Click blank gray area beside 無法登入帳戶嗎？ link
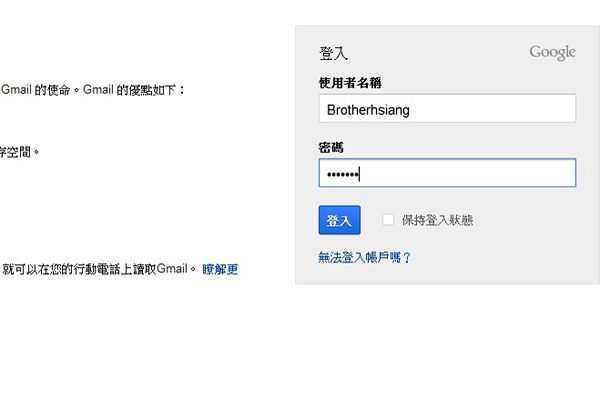The width and height of the screenshot is (600, 400). (497, 257)
